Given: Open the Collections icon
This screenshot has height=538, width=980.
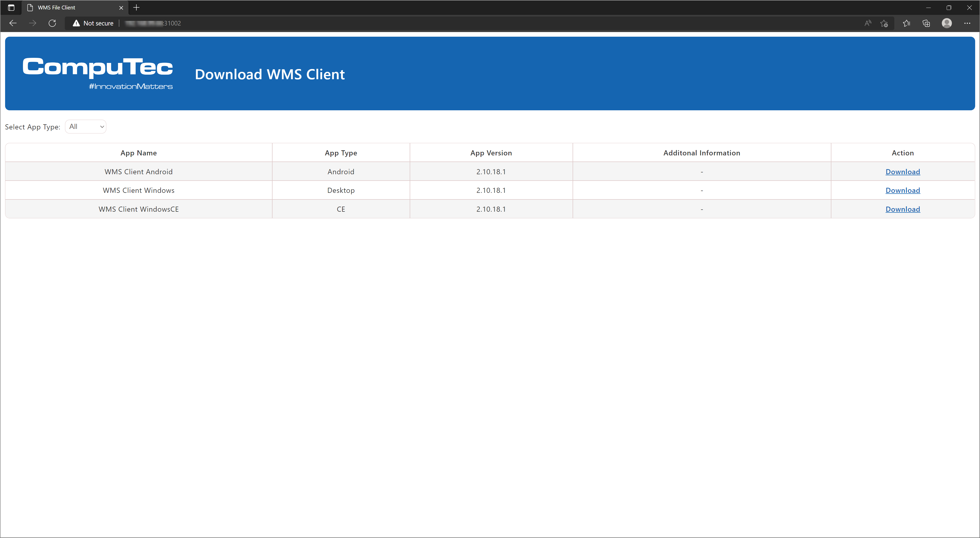Looking at the screenshot, I should 926,23.
